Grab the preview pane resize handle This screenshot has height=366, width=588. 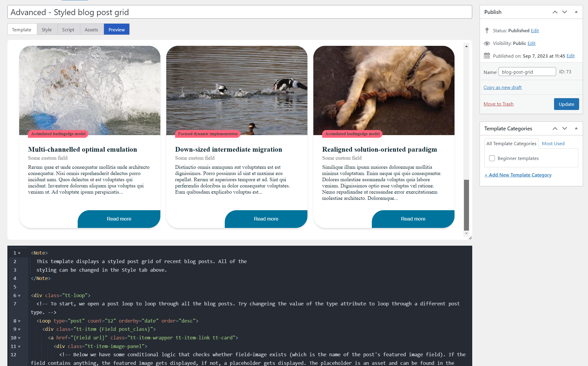coord(470,238)
